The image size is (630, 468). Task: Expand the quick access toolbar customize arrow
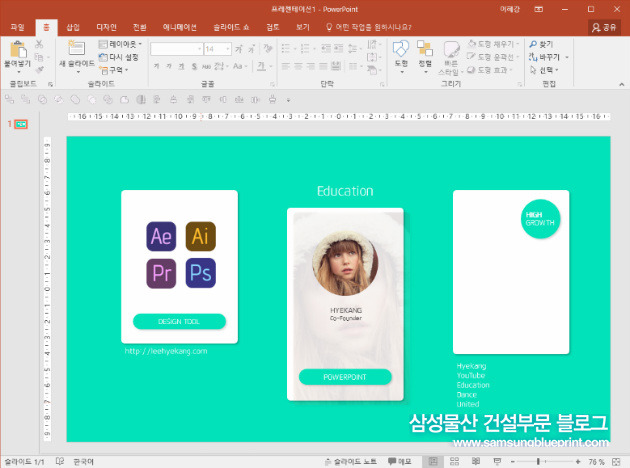pos(288,100)
